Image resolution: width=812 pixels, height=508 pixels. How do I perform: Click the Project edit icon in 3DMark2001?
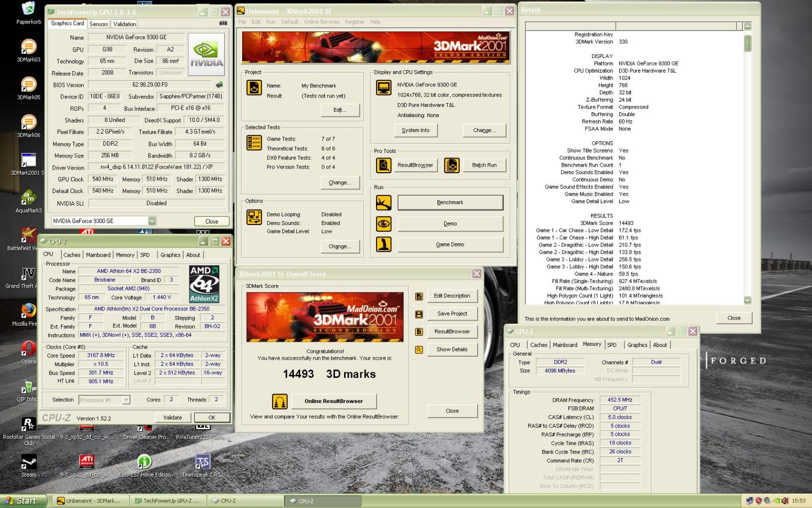tap(254, 87)
